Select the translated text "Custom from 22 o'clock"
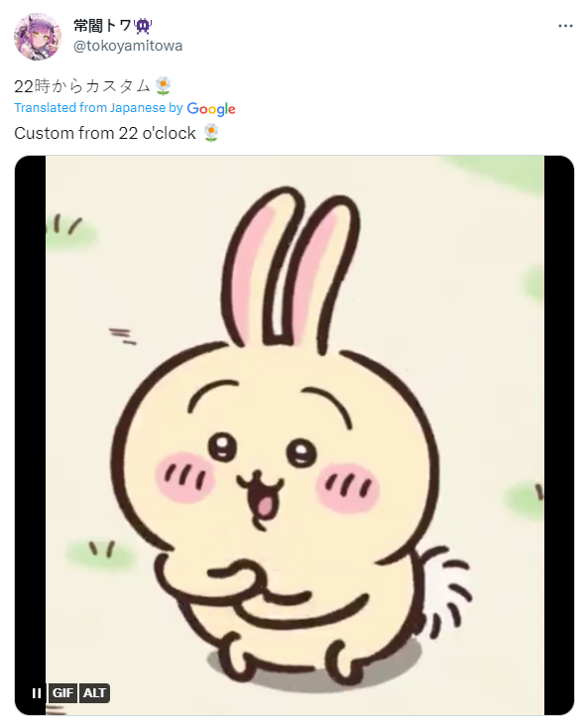This screenshot has height=727, width=588. [x=105, y=133]
